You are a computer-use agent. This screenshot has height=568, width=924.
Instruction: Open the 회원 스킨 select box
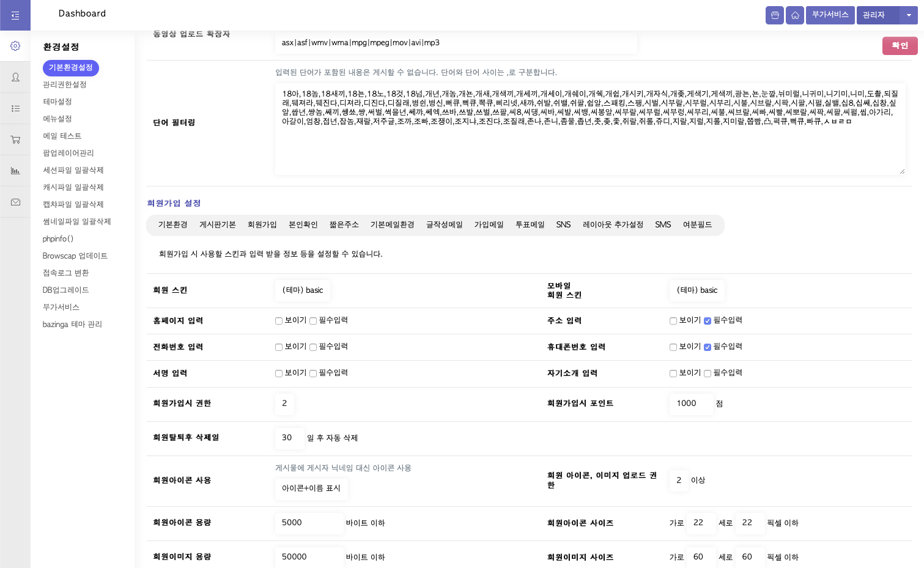pyautogui.click(x=303, y=290)
